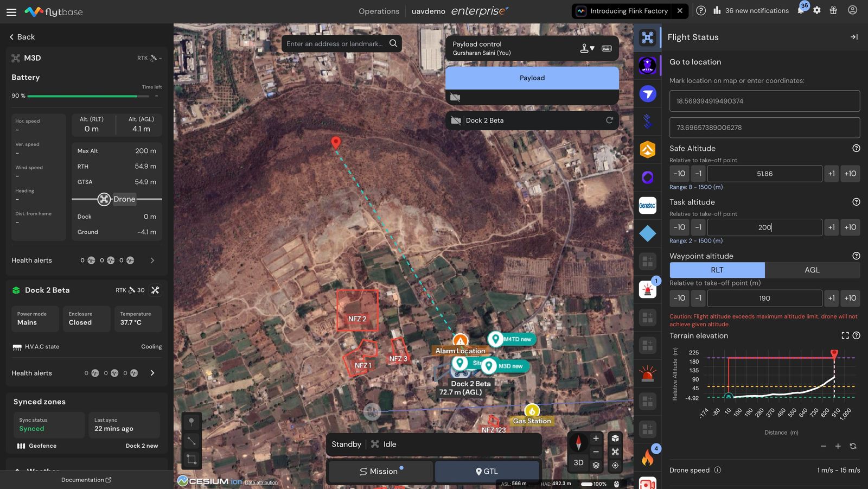
Task: Show Drone speed info tooltip
Action: (717, 470)
